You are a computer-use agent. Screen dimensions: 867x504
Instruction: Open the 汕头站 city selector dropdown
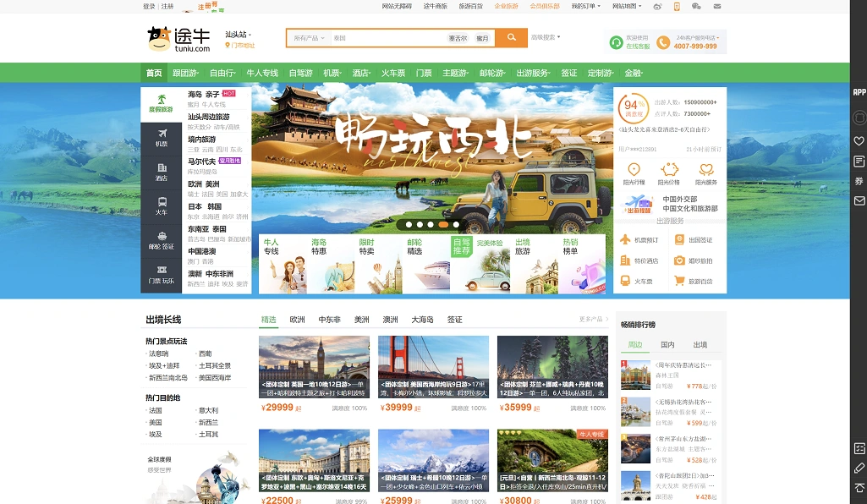pyautogui.click(x=239, y=35)
